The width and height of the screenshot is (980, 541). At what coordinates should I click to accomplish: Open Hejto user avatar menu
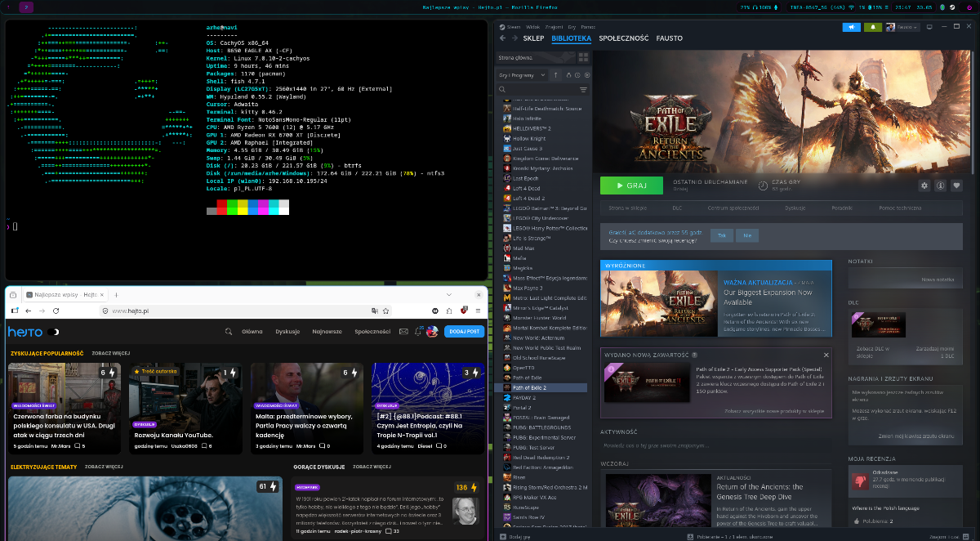pos(432,332)
